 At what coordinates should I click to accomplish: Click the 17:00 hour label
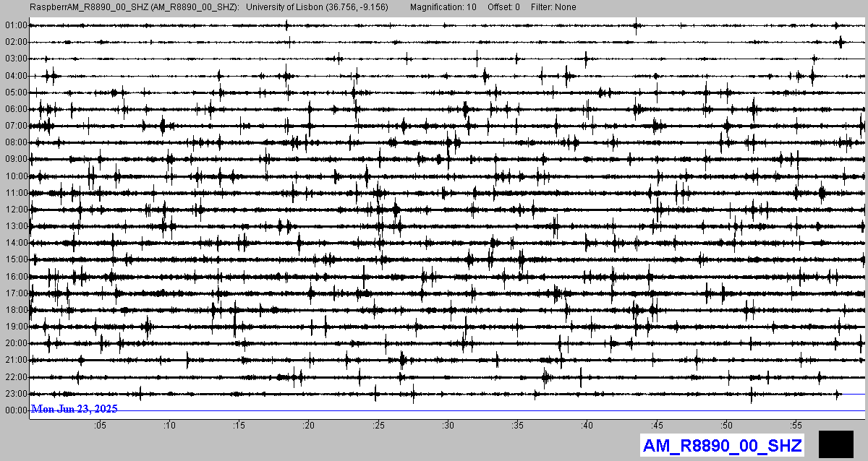tap(16, 293)
